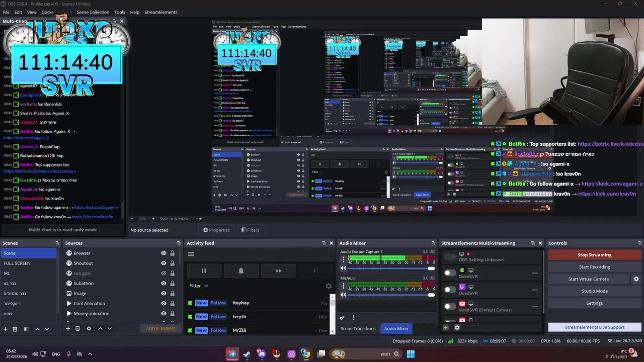The image size is (644, 362).
Task: Enable YouTube OdedSVR Default Canvas toggle
Action: click(x=450, y=306)
